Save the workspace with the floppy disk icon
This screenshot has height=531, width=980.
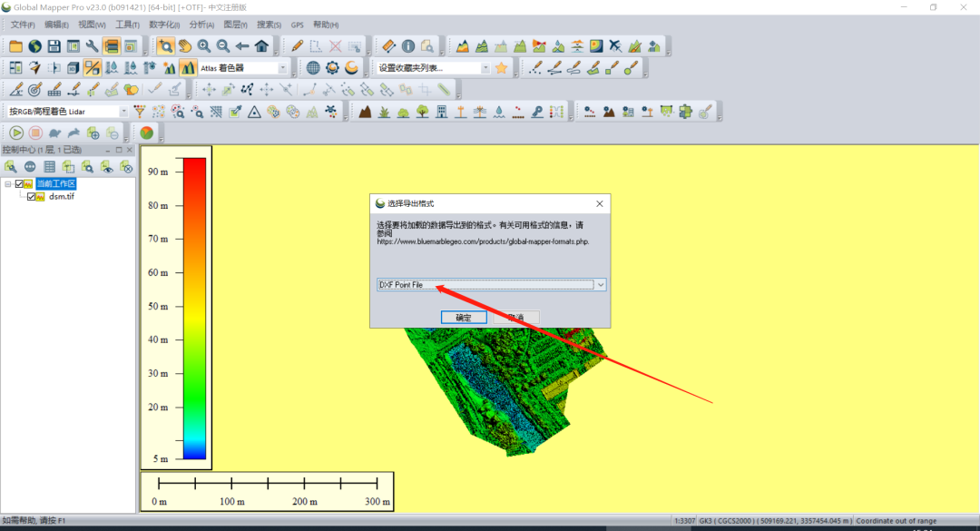point(54,46)
